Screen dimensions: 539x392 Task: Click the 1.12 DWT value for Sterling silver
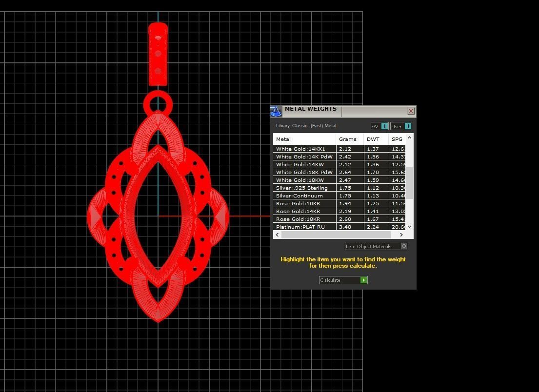pos(373,188)
